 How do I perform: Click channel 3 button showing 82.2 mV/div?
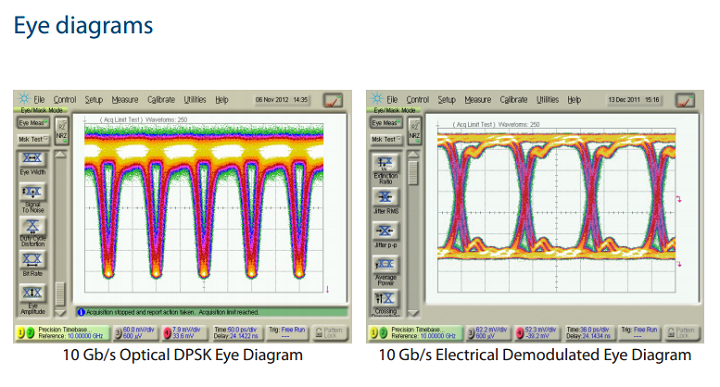click(489, 333)
